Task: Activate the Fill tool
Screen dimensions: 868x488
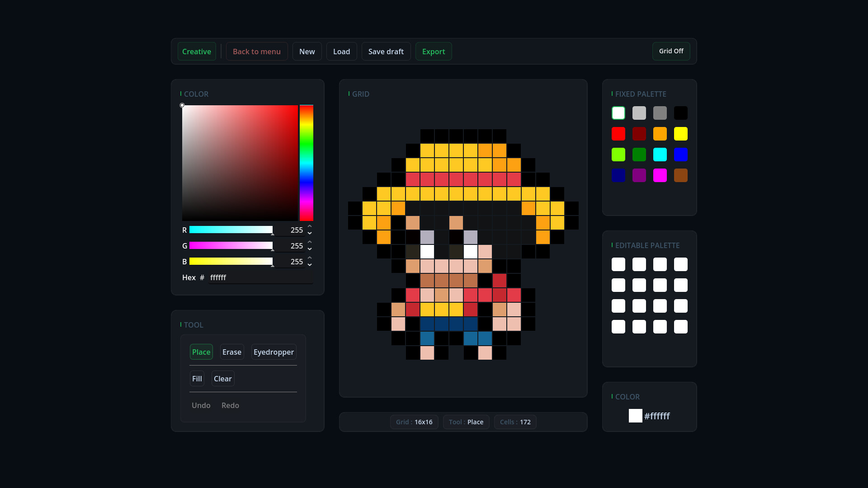Action: pyautogui.click(x=197, y=378)
